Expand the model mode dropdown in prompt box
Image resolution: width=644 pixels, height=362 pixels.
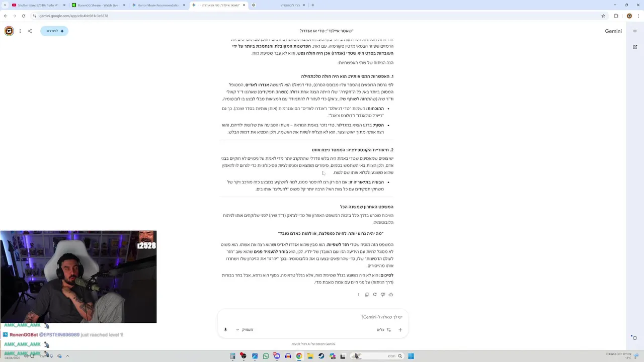pos(245,330)
